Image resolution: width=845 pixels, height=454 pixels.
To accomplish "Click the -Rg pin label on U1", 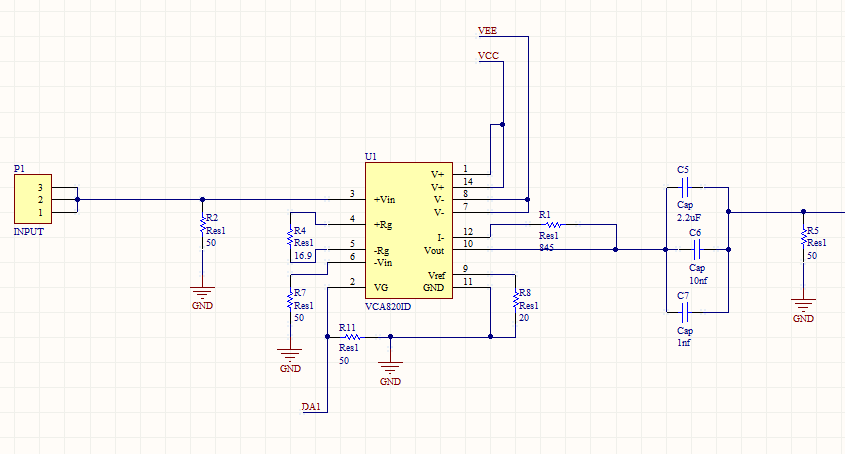I will (x=382, y=250).
